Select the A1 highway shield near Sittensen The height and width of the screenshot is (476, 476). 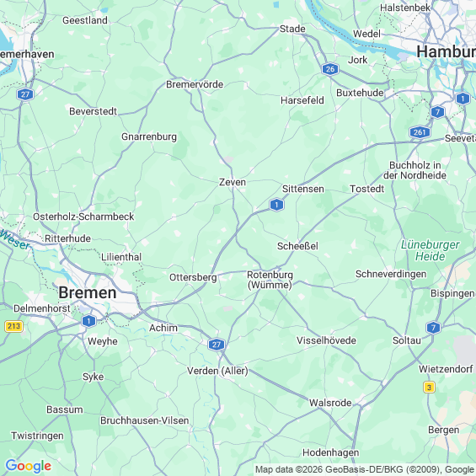pos(276,205)
